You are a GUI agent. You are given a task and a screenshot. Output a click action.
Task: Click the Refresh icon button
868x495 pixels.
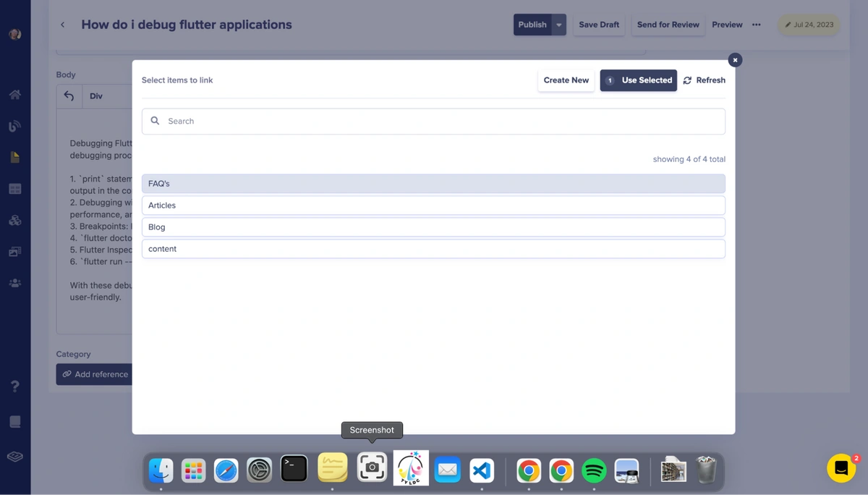687,80
